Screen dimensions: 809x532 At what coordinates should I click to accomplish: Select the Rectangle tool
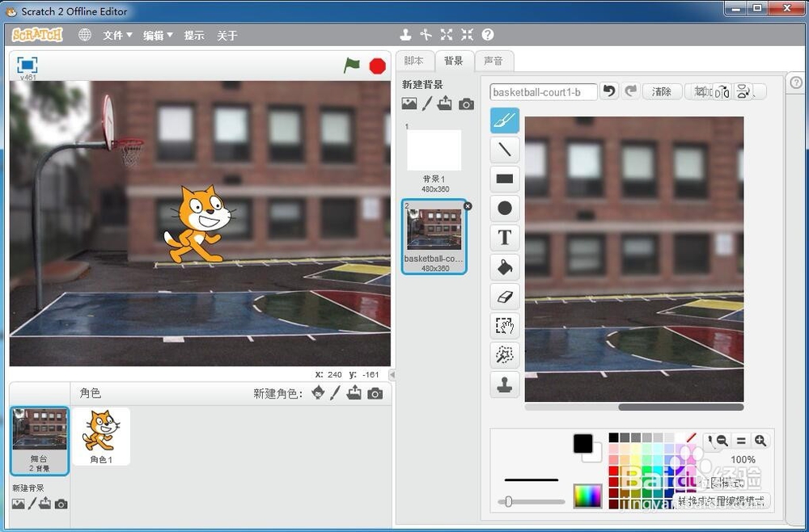coord(504,179)
